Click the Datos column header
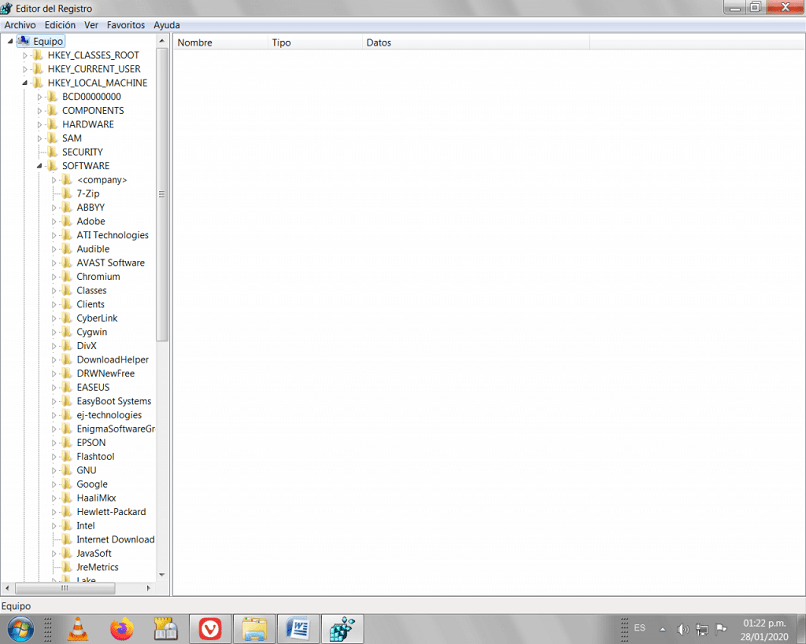This screenshot has width=806, height=644. (475, 43)
